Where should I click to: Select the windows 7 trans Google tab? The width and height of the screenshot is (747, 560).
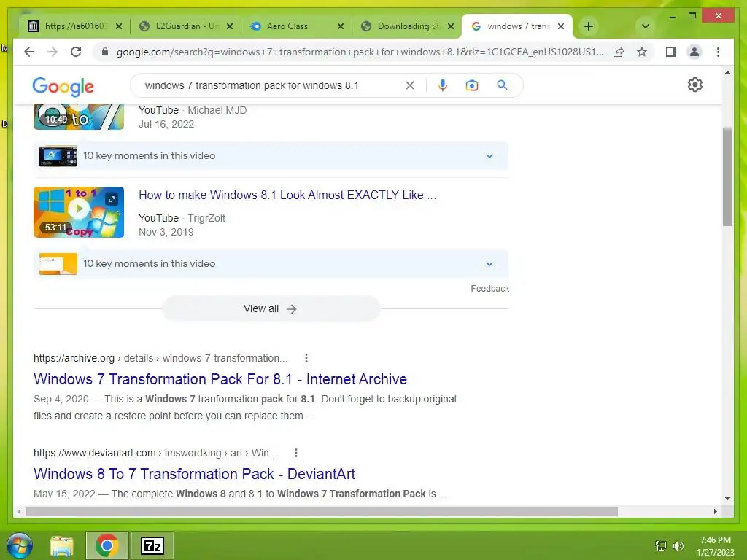[x=517, y=26]
